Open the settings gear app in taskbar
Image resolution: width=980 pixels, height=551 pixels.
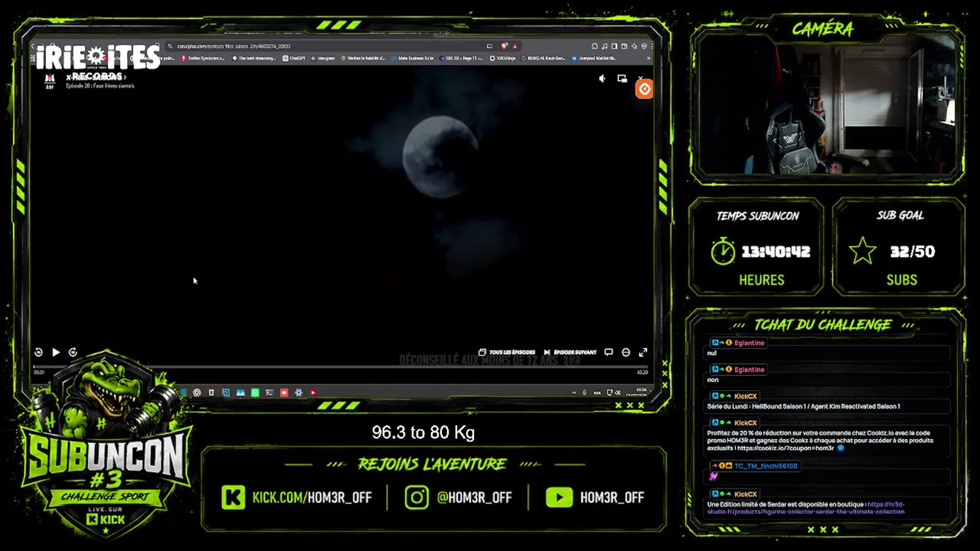click(x=299, y=393)
